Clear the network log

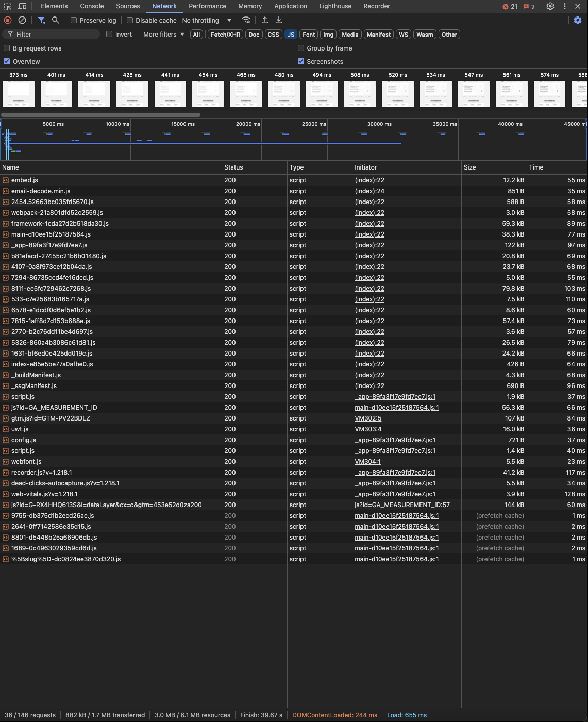tap(22, 20)
